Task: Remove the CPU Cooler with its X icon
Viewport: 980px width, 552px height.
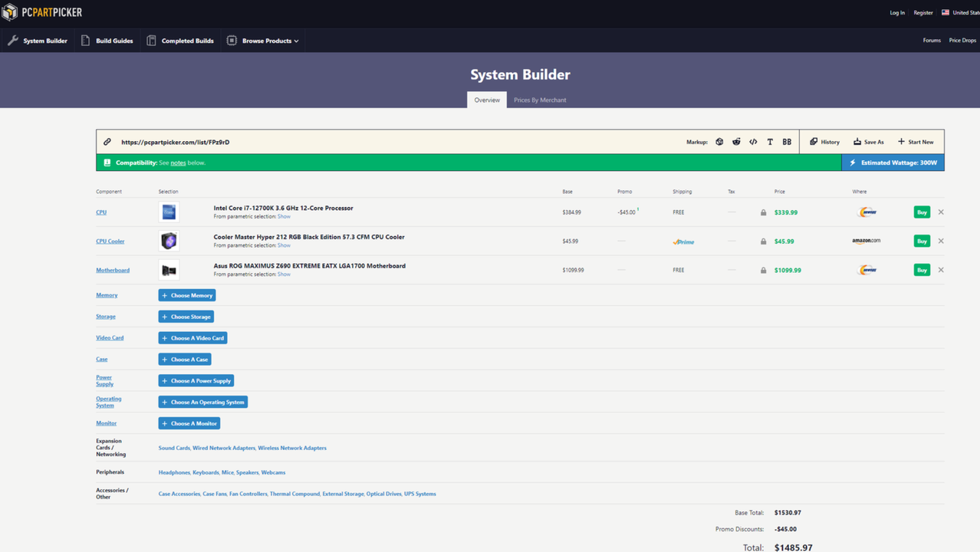Action: [x=941, y=241]
